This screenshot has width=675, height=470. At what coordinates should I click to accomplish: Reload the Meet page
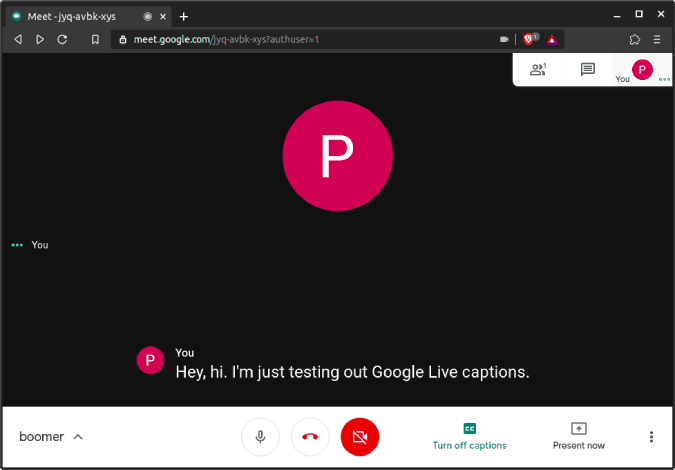click(x=62, y=40)
